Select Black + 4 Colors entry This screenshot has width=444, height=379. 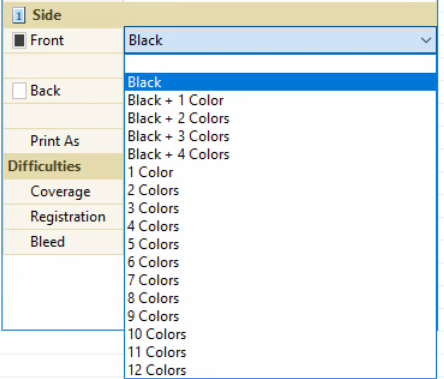pos(280,154)
